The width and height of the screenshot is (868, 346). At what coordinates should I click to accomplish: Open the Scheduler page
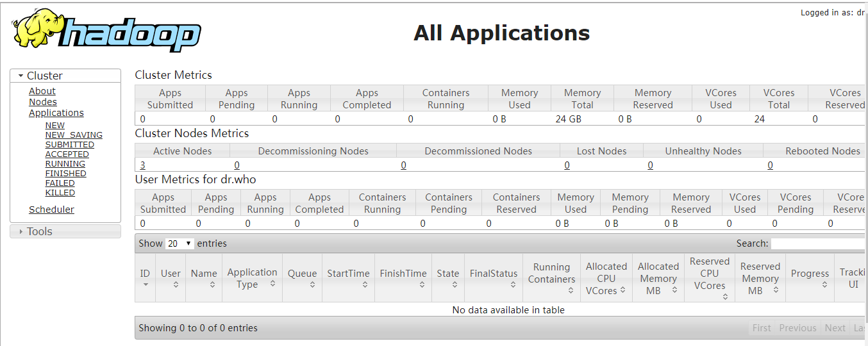pos(51,210)
